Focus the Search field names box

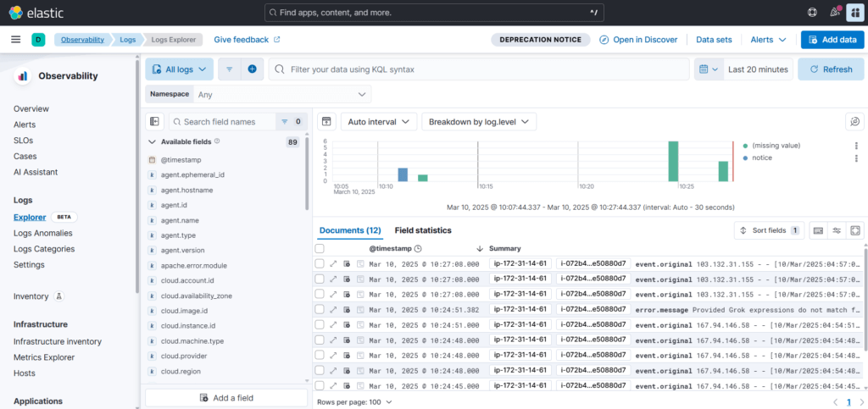(222, 122)
